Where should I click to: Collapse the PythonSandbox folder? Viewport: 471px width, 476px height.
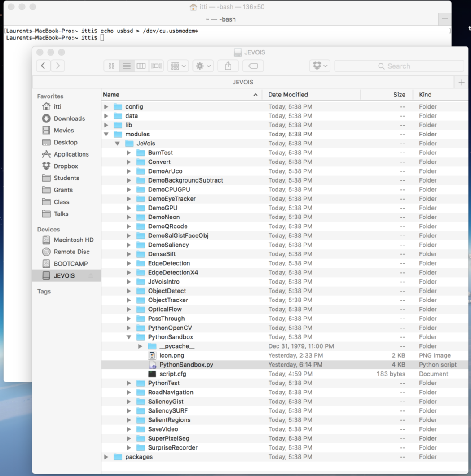(x=129, y=337)
